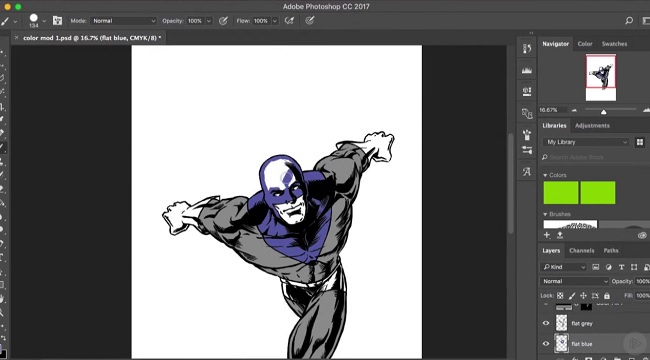Screen dimensions: 650x360
Task: Click the layer Opacity value field
Action: (x=643, y=281)
